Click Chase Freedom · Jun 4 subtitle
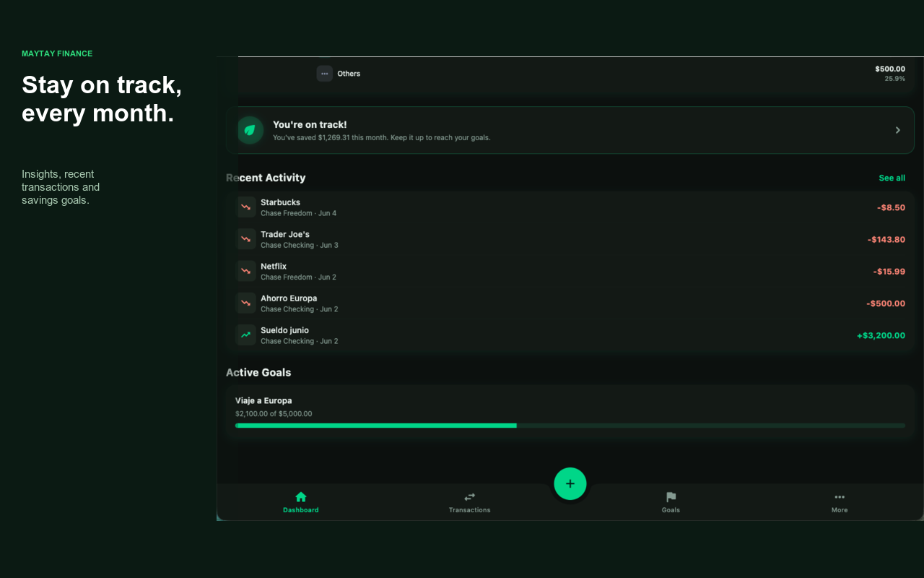 [x=298, y=213]
